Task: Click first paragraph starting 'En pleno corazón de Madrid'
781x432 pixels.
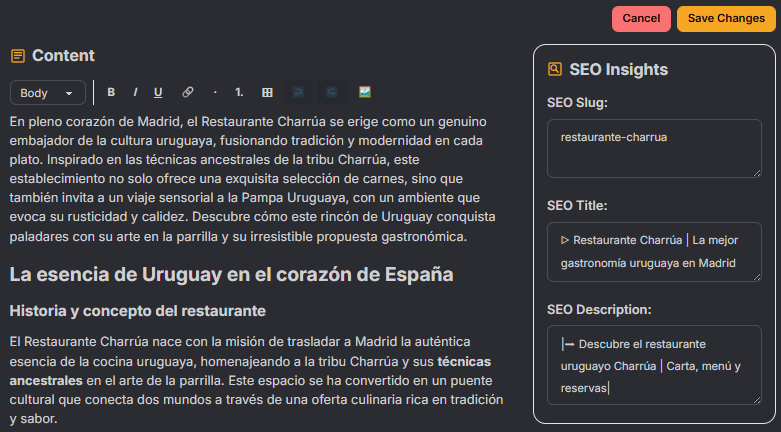Action: point(253,179)
